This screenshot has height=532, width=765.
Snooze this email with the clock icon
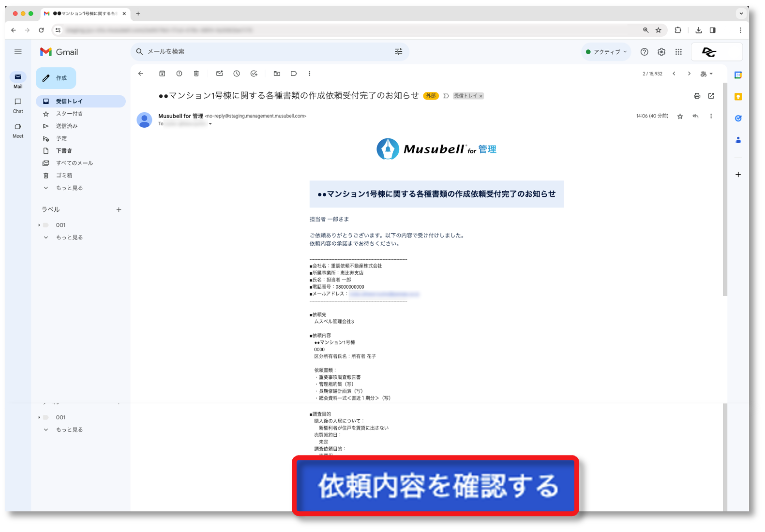[237, 74]
